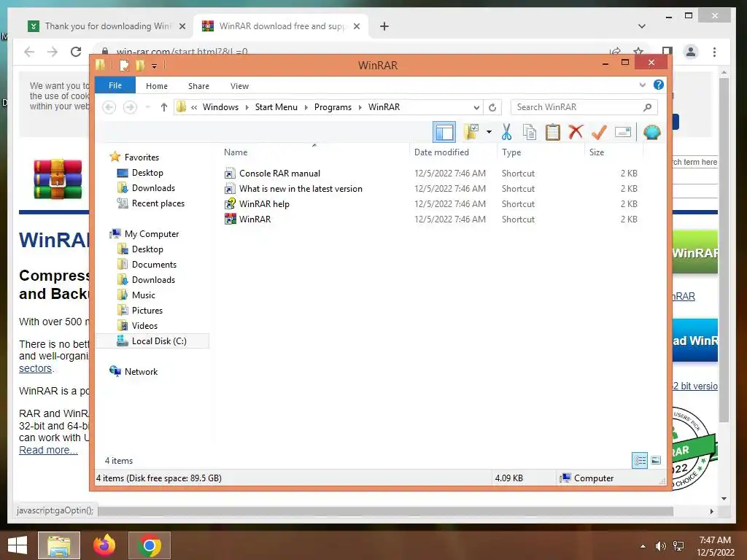Delete item with the red X icon
The height and width of the screenshot is (560, 747).
(576, 132)
